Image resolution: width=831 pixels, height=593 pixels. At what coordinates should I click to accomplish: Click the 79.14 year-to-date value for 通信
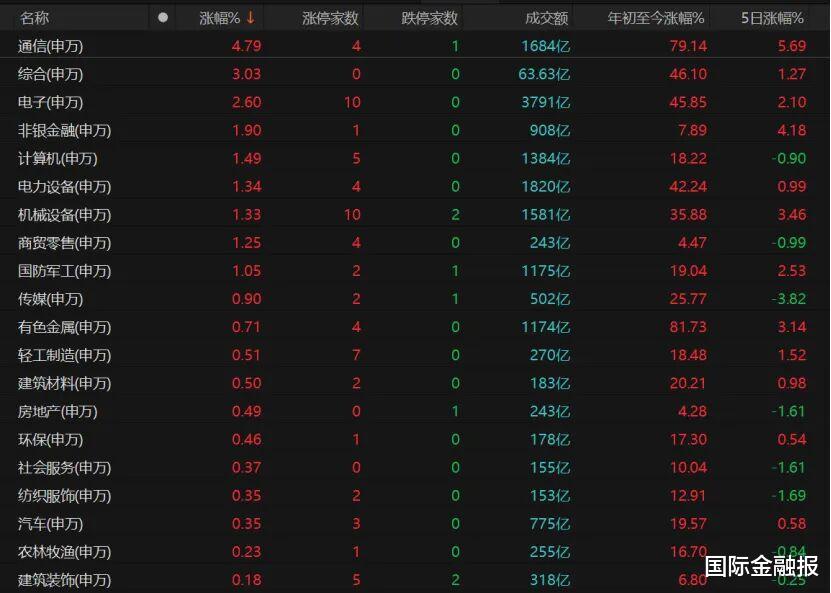tap(688, 46)
